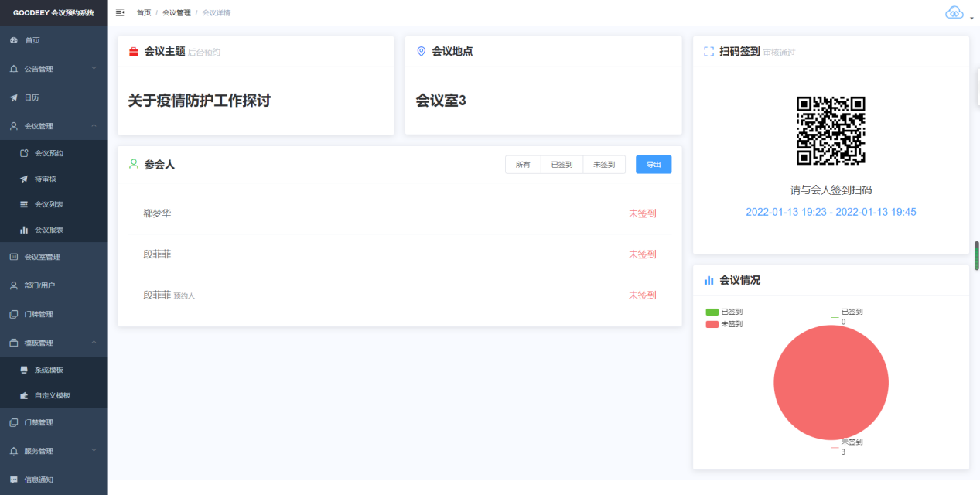Screen dimensions: 980x495
Task: Click the 系统模板 icon
Action: click(24, 370)
